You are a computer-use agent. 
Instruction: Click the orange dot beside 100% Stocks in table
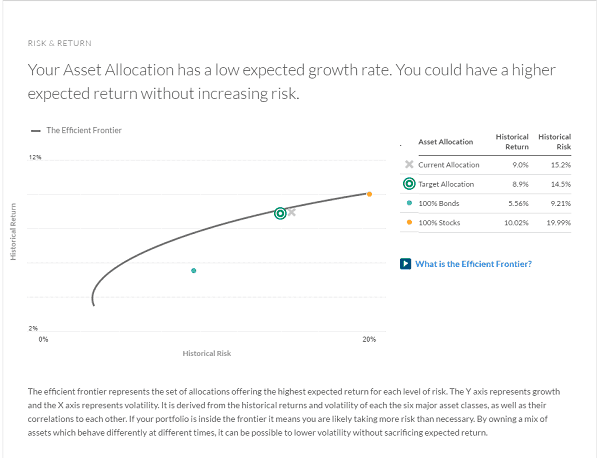pos(409,222)
